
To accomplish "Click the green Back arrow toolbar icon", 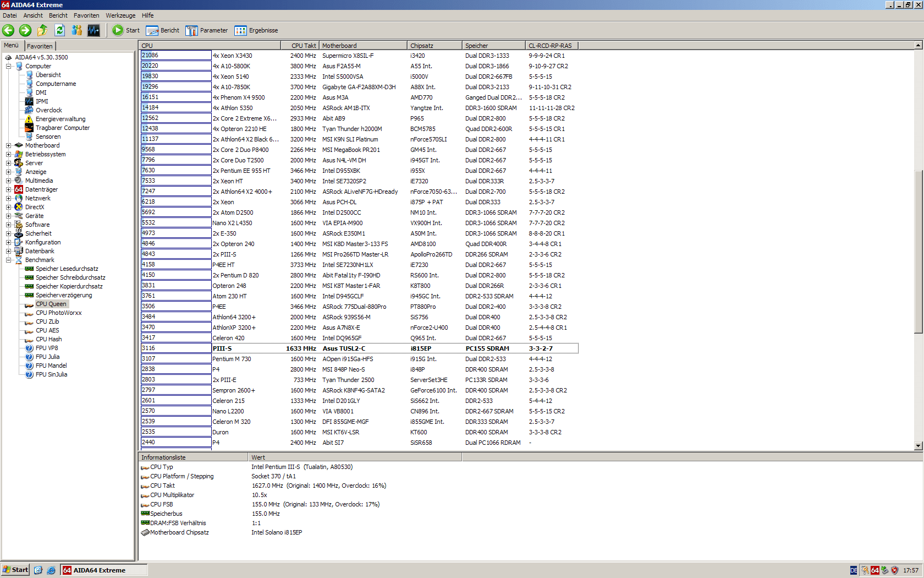I will tap(8, 30).
